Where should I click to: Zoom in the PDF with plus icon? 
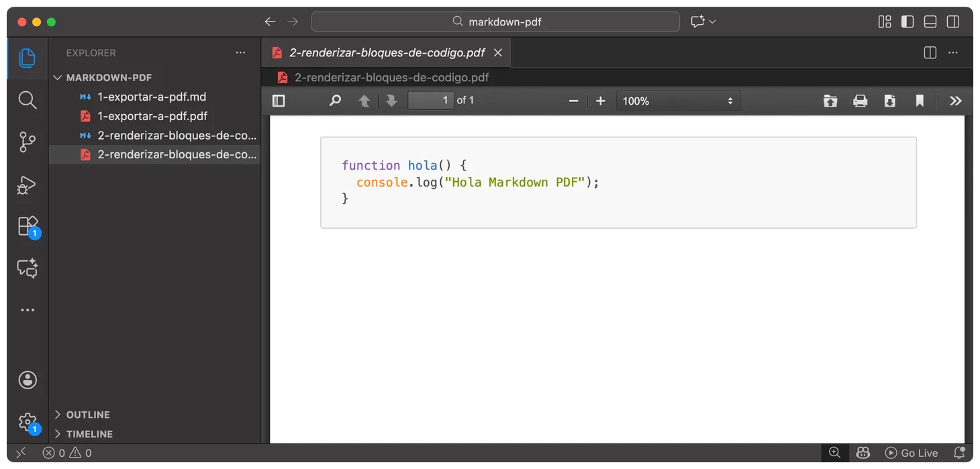(x=600, y=101)
